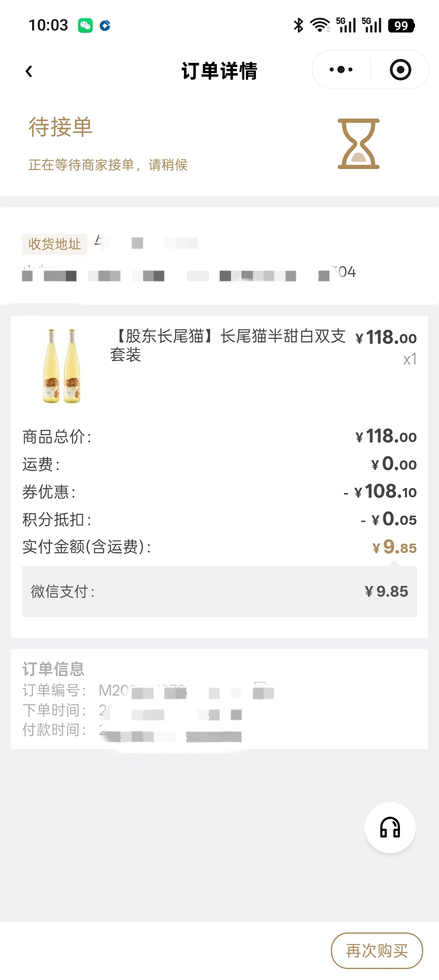Viewport: 439px width, 980px height.
Task: Open the wine bottles product thumbnail
Action: click(x=62, y=366)
